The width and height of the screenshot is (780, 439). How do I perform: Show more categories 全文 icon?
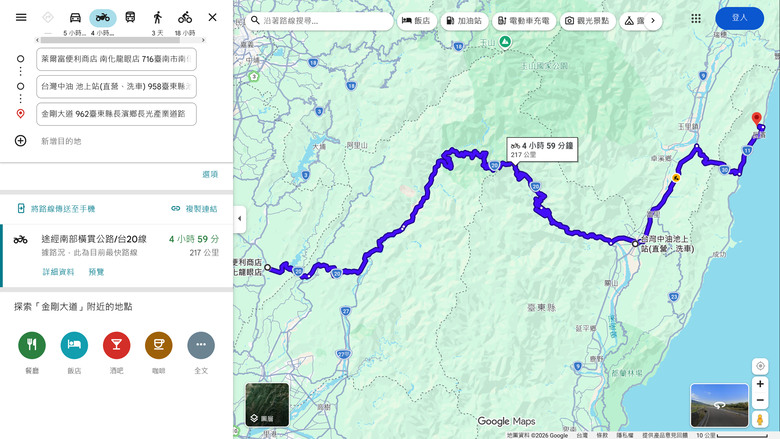pos(201,345)
